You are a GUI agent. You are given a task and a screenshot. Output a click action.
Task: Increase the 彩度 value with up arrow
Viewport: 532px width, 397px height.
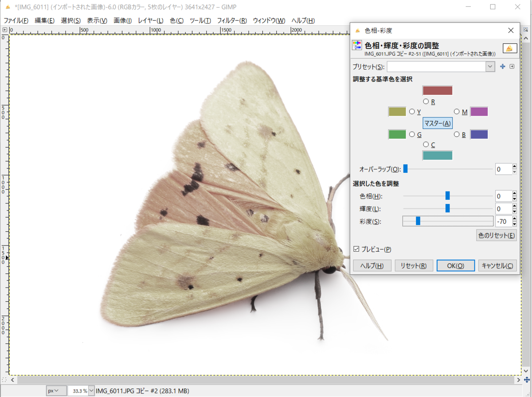pyautogui.click(x=514, y=218)
